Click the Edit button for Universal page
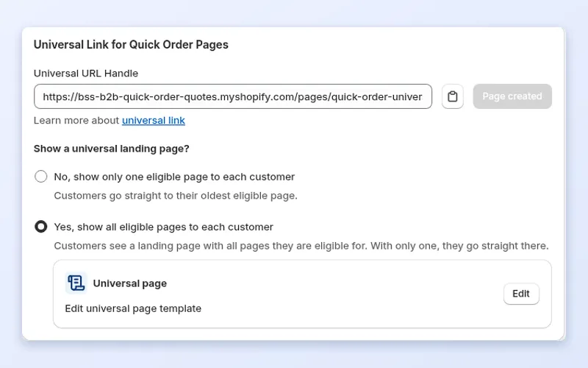The height and width of the screenshot is (368, 588). coord(521,294)
